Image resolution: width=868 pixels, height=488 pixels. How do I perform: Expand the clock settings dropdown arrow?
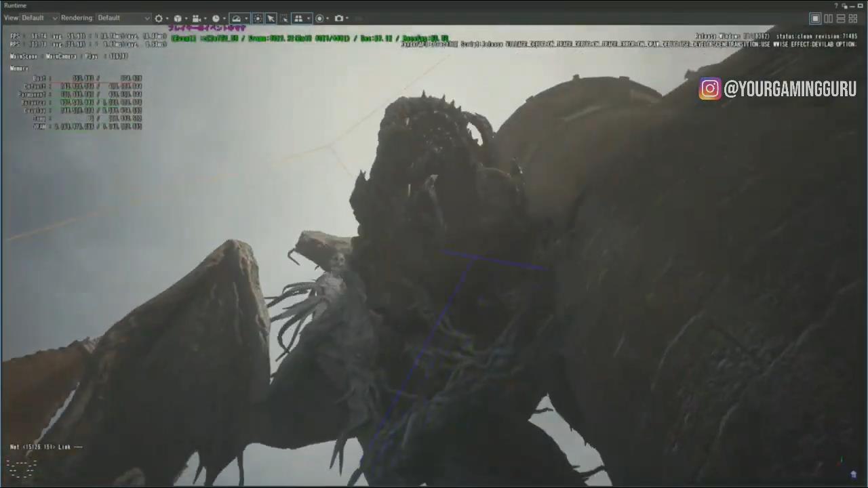224,18
